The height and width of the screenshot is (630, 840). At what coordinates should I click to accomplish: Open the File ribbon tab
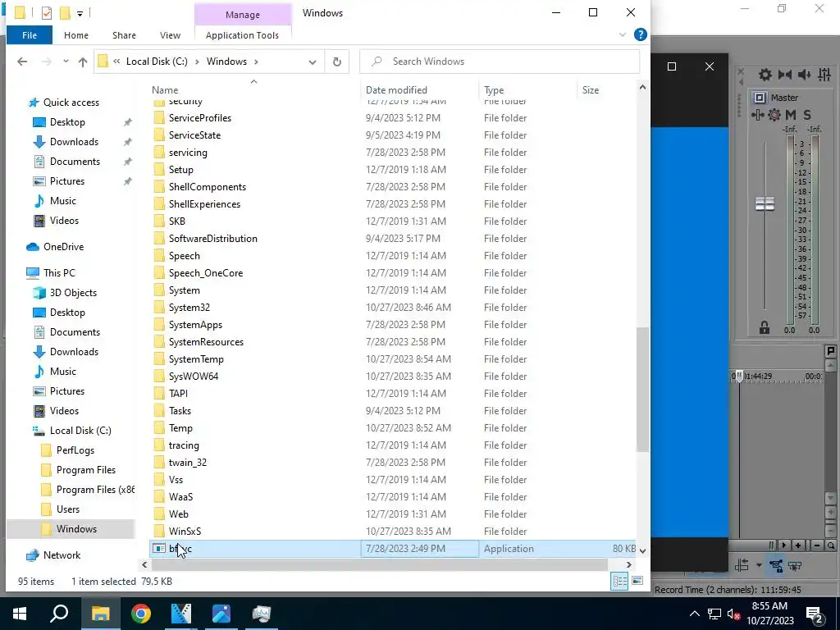point(30,35)
